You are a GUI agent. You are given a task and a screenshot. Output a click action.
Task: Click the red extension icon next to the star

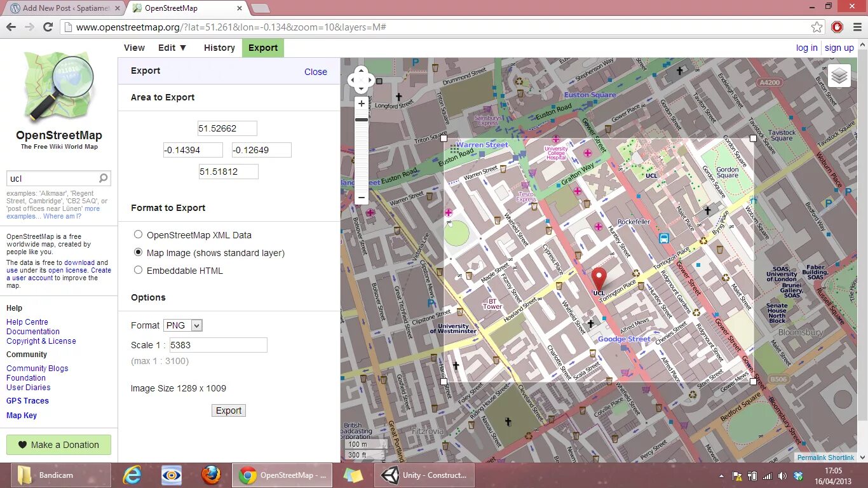837,27
